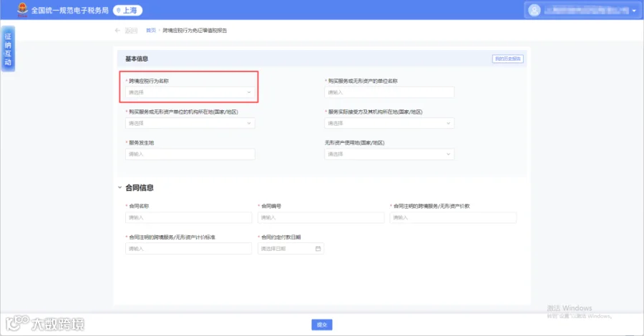Open the 合同约定付款日期 date picker
644x336 pixels.
[x=291, y=249]
